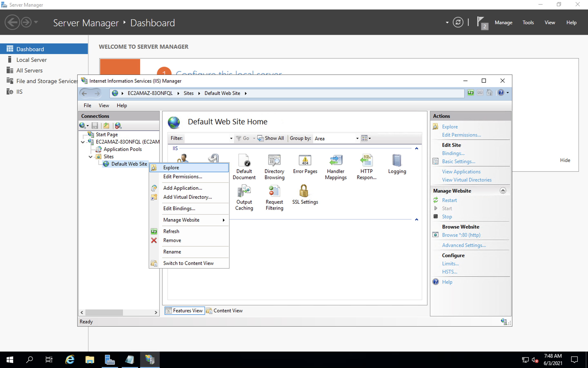Image resolution: width=588 pixels, height=368 pixels.
Task: Expand the Manage Website submenu
Action: pos(189,220)
